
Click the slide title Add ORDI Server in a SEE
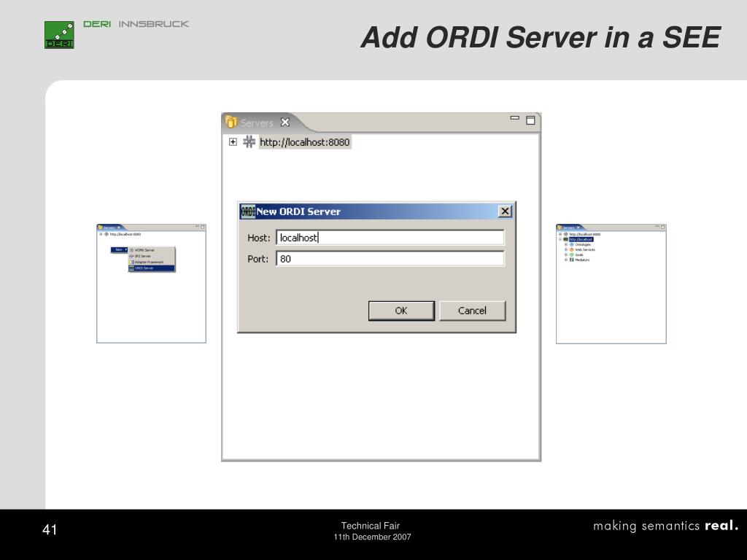541,37
